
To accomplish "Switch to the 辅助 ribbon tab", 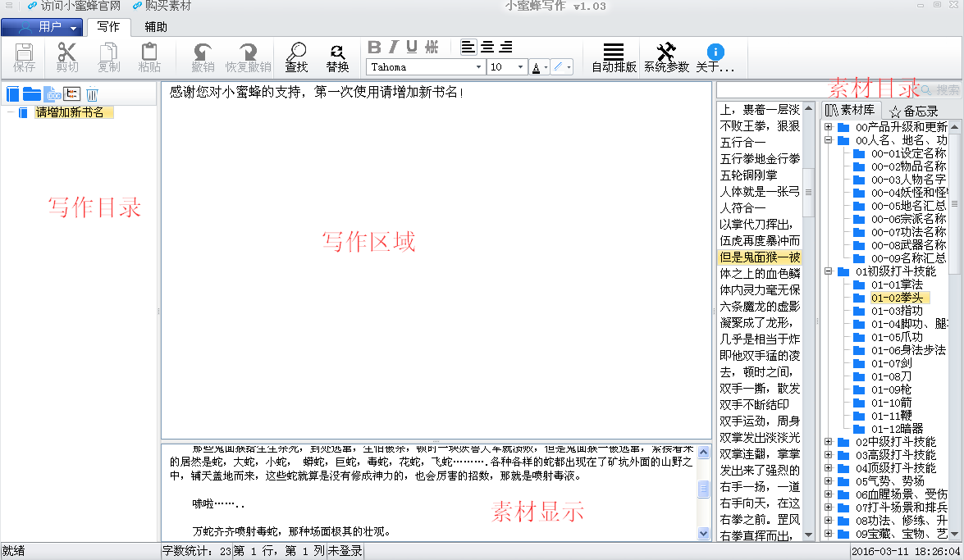I will [x=156, y=27].
